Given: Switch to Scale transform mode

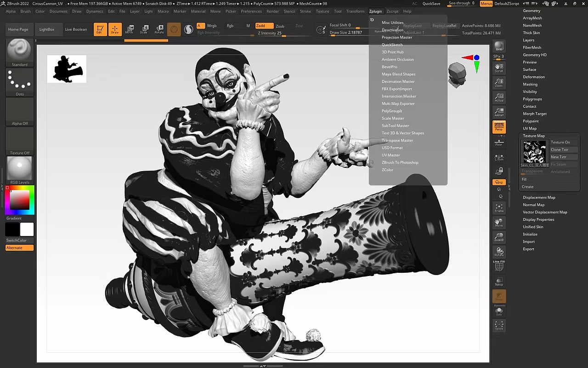Looking at the screenshot, I should coord(144,29).
